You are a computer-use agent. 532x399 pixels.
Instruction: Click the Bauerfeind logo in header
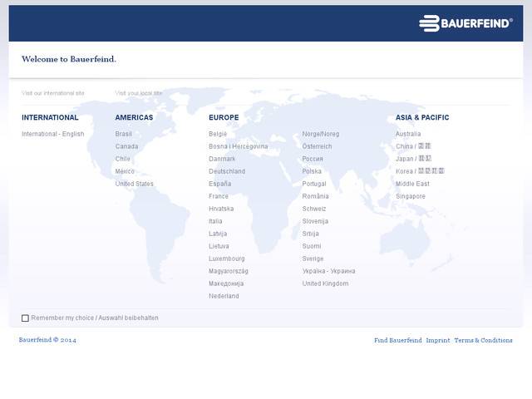pos(465,23)
